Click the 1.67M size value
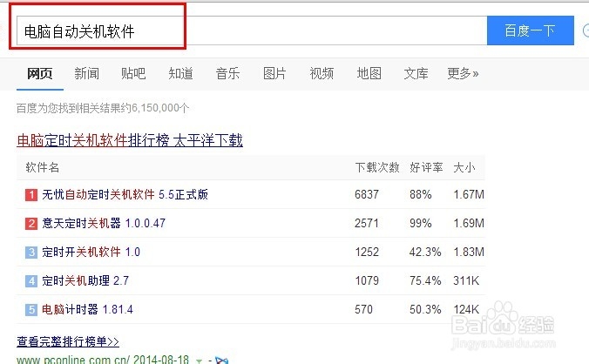 pyautogui.click(x=469, y=194)
